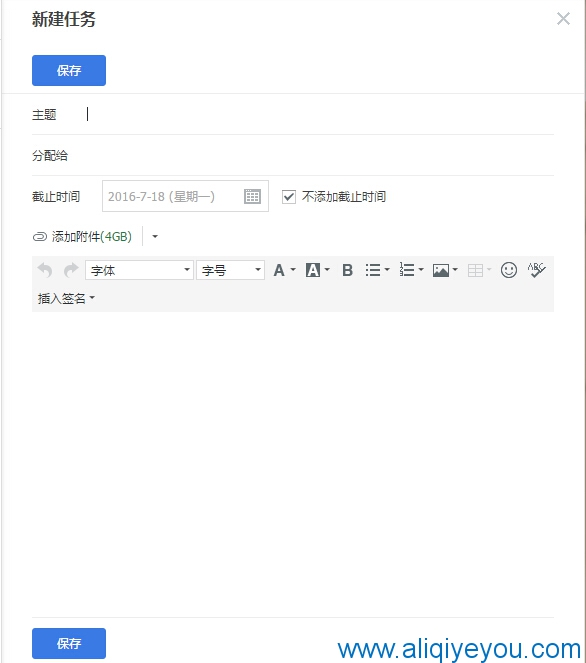Uncheck 不添加截止时间 checkbox
The width and height of the screenshot is (586, 663).
(289, 197)
